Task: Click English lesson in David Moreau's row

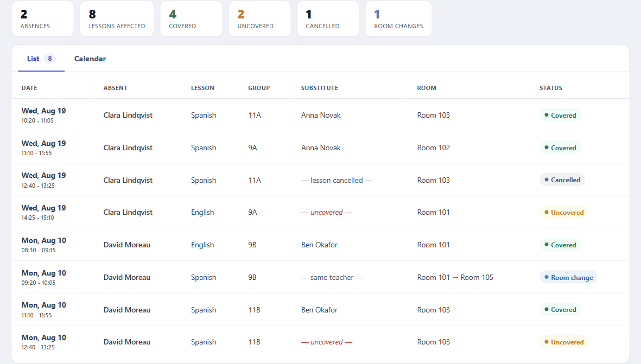Action: 202,245
